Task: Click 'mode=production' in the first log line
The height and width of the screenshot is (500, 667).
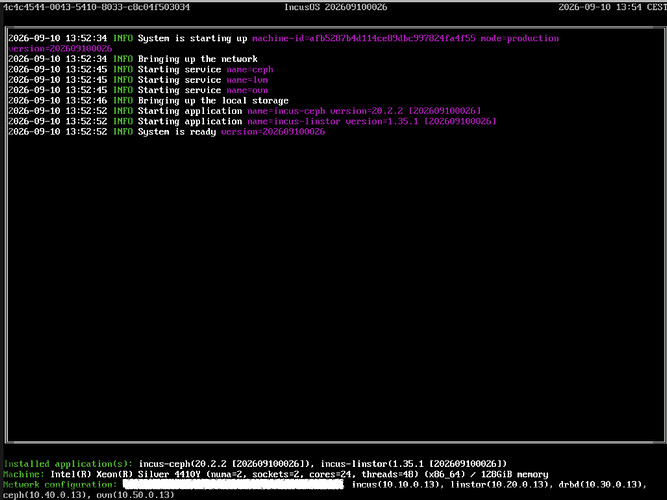Action: point(520,38)
